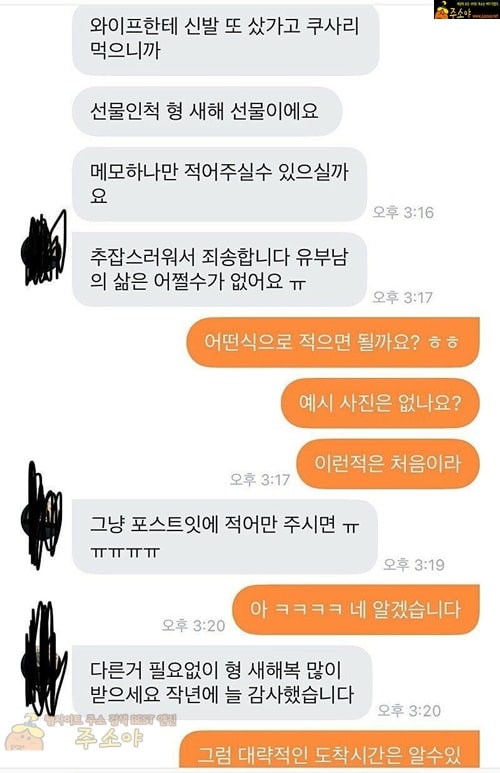Select orange bubble 어떤식으로 적으면 될까요
The width and height of the screenshot is (500, 773).
333,342
